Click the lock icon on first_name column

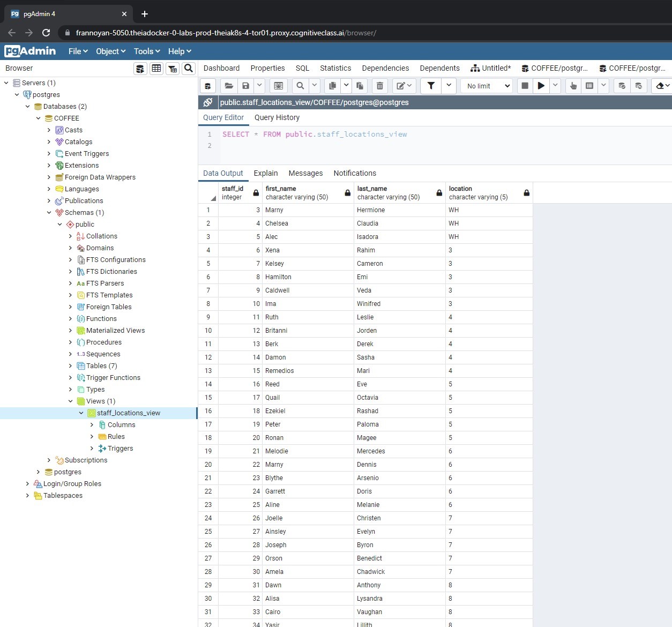tap(347, 192)
